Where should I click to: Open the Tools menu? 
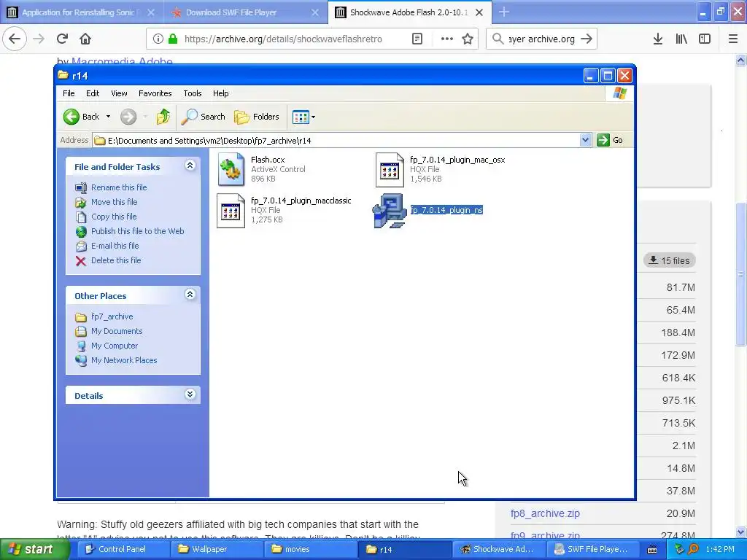point(193,93)
